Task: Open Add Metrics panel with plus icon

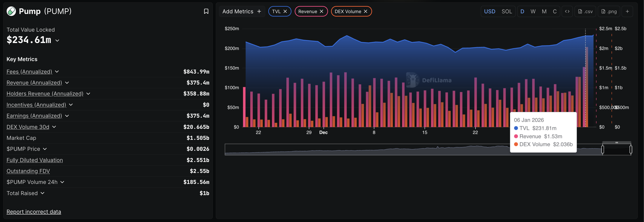Action: click(x=259, y=11)
